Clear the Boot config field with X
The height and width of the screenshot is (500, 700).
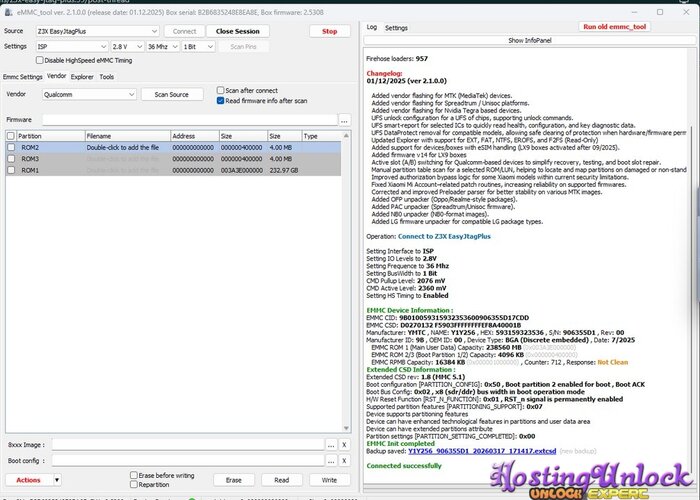coord(344,461)
